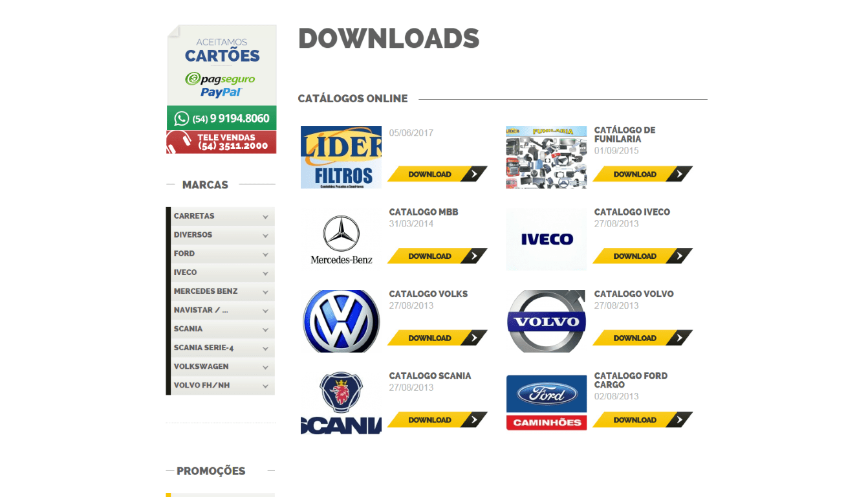Click the Iveco logo thumbnail
The image size is (868, 497).
tap(546, 239)
